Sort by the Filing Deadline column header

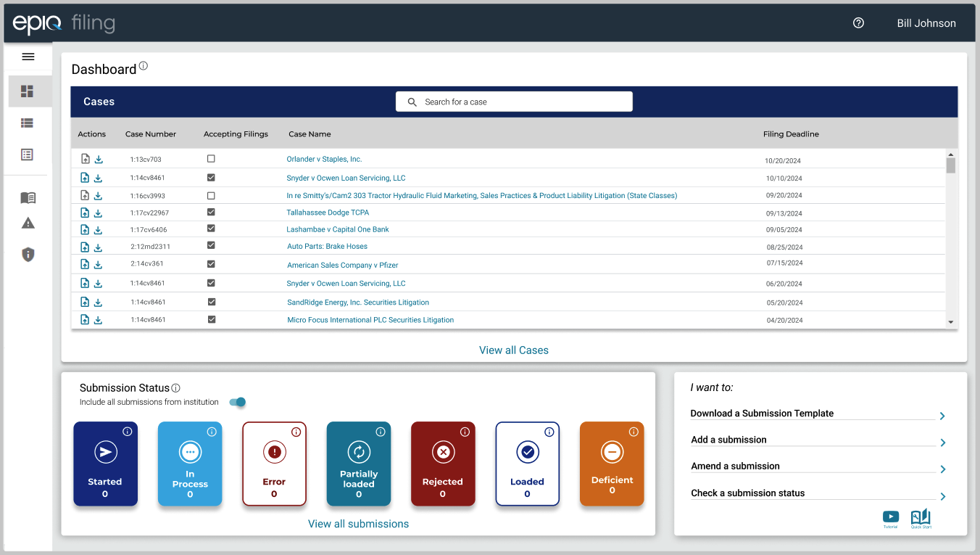click(791, 134)
